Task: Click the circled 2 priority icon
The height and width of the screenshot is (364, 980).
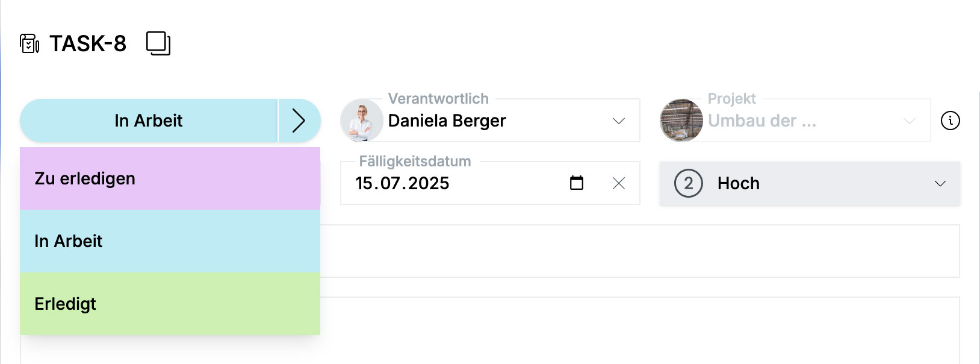Action: (689, 183)
